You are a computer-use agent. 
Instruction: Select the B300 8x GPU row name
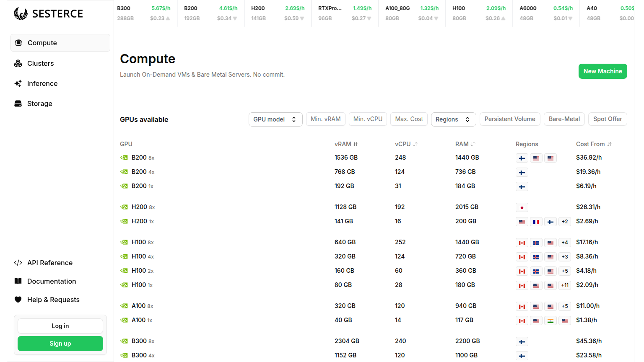(x=143, y=341)
